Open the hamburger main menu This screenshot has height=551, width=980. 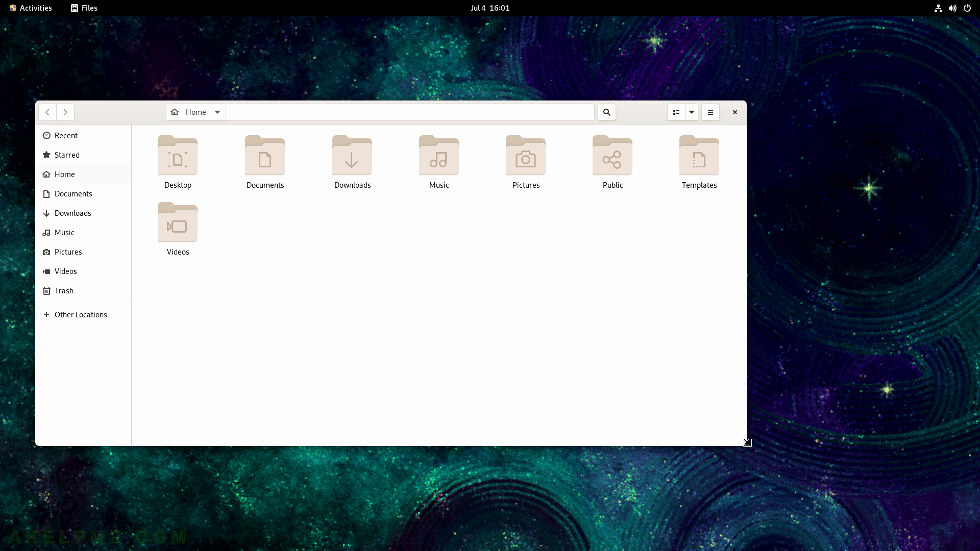point(710,112)
